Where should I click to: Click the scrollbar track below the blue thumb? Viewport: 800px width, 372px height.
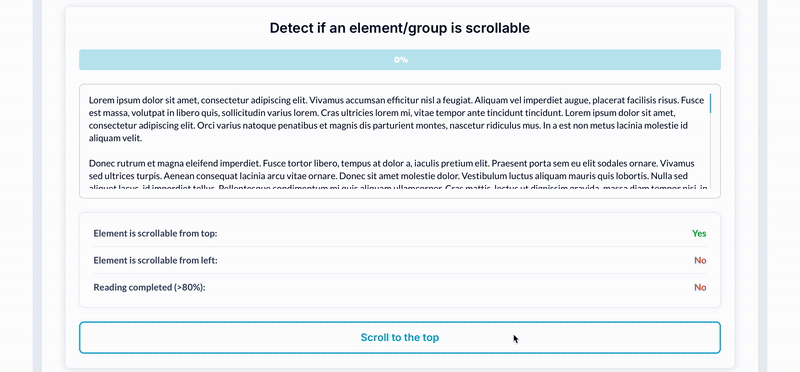click(710, 153)
